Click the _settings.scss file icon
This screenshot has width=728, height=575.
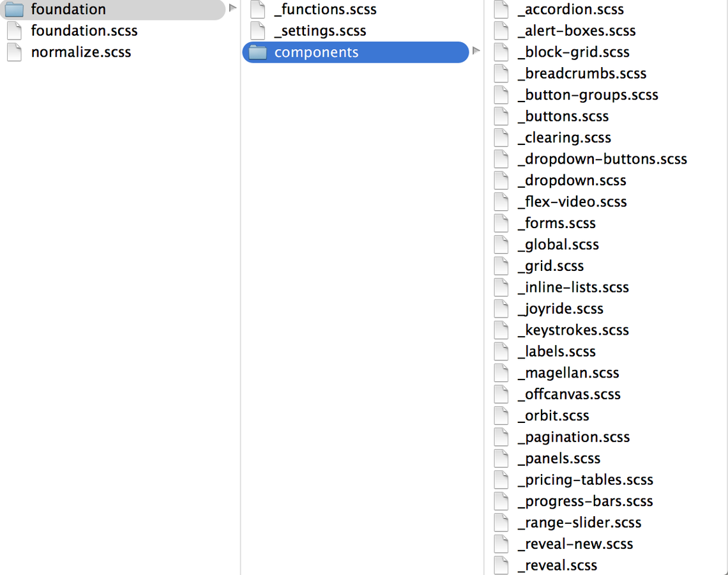tap(258, 31)
